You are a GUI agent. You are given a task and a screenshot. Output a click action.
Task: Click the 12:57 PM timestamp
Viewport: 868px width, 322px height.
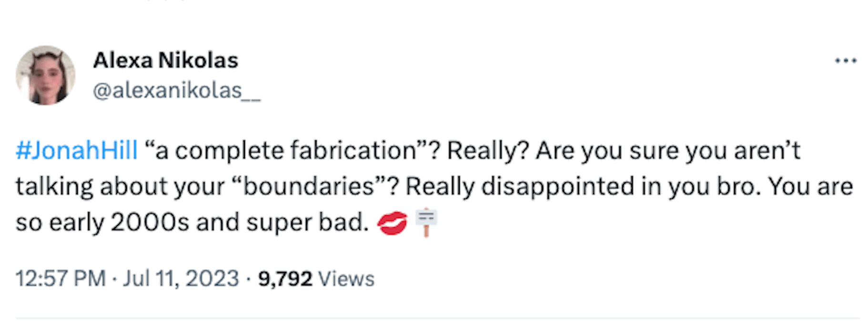pos(61,279)
